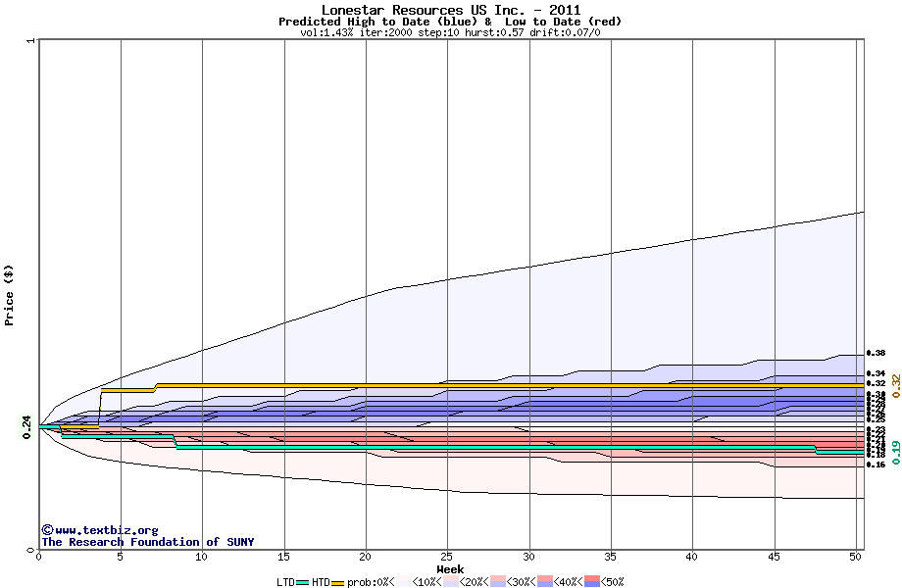
Task: Click x-axis tick label 45
Action: (774, 557)
